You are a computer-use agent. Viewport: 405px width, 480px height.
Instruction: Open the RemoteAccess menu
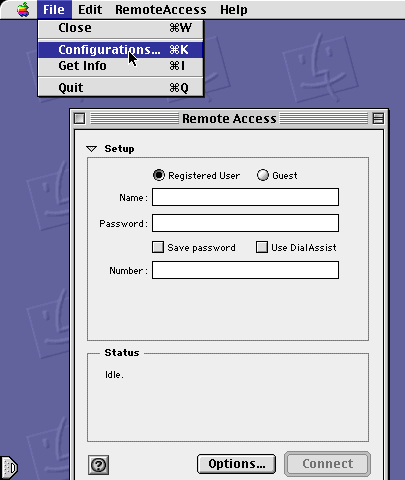coord(161,10)
